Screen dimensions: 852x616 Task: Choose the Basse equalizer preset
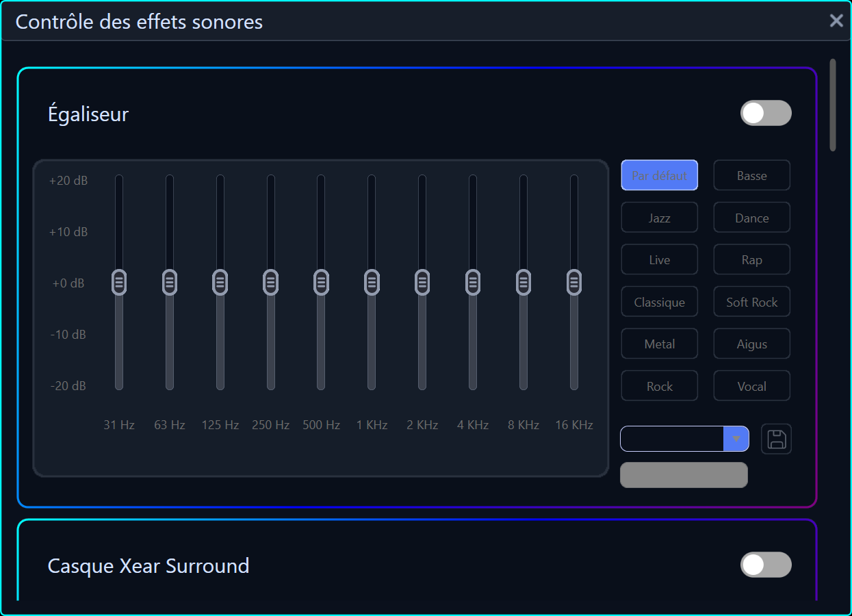tap(751, 175)
